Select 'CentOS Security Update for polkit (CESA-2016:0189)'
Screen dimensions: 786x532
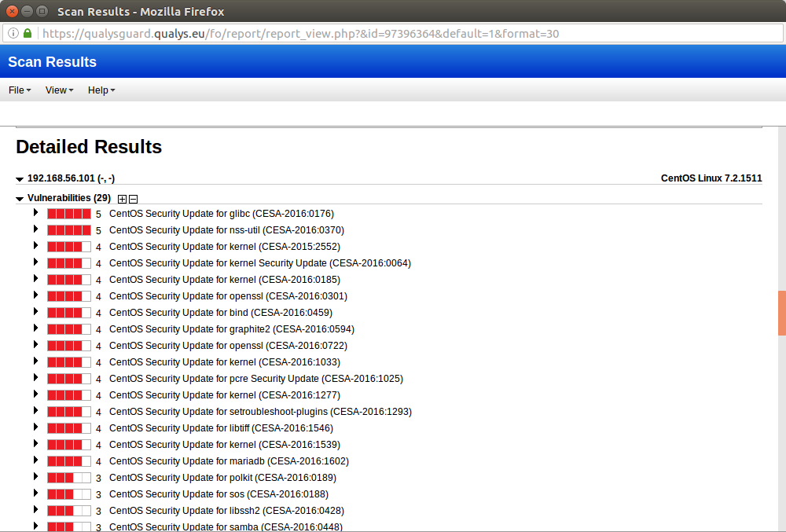pyautogui.click(x=222, y=478)
